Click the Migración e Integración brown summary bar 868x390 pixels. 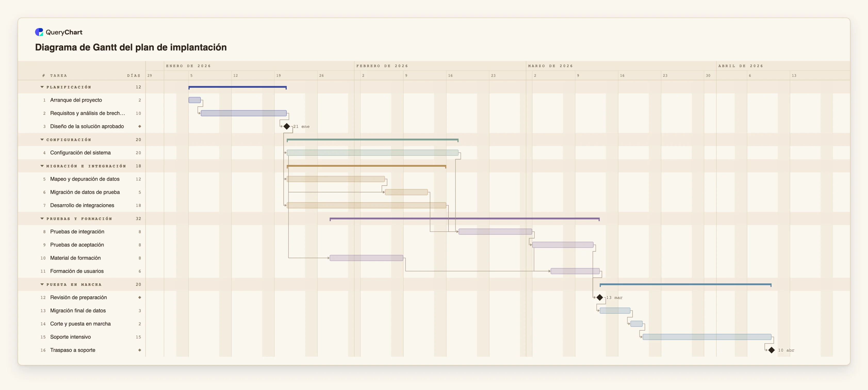click(366, 166)
